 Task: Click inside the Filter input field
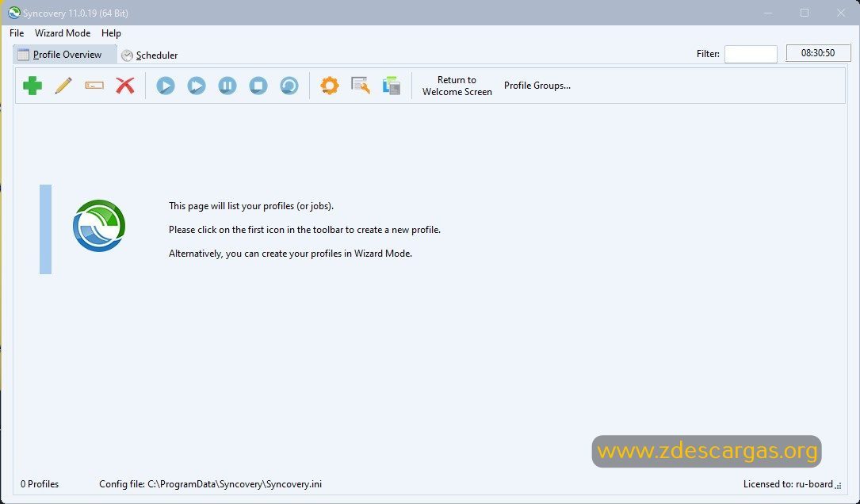click(x=751, y=54)
